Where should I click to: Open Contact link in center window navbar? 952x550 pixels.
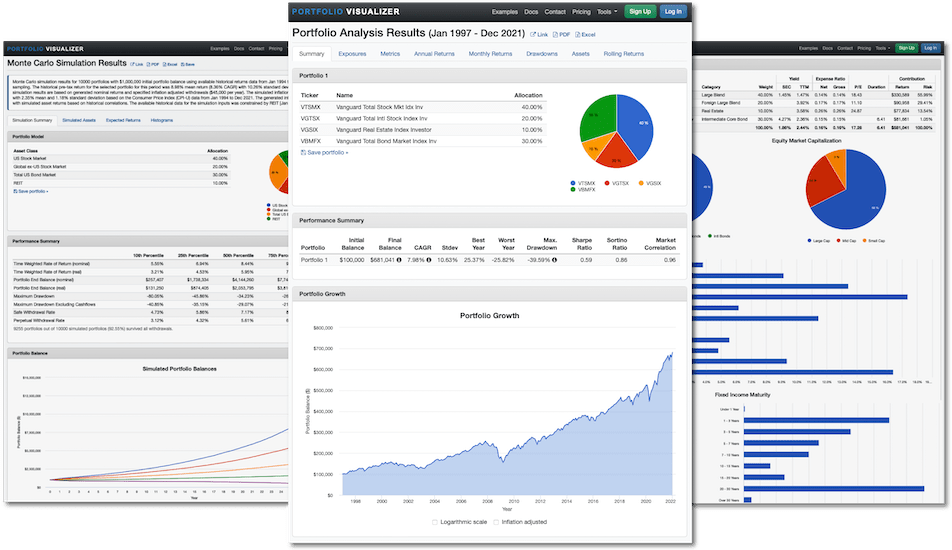[x=555, y=12]
